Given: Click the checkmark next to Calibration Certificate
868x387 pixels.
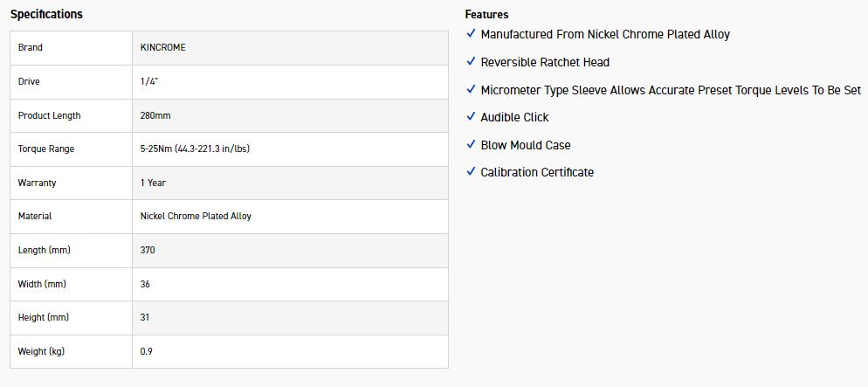Looking at the screenshot, I should coord(472,172).
